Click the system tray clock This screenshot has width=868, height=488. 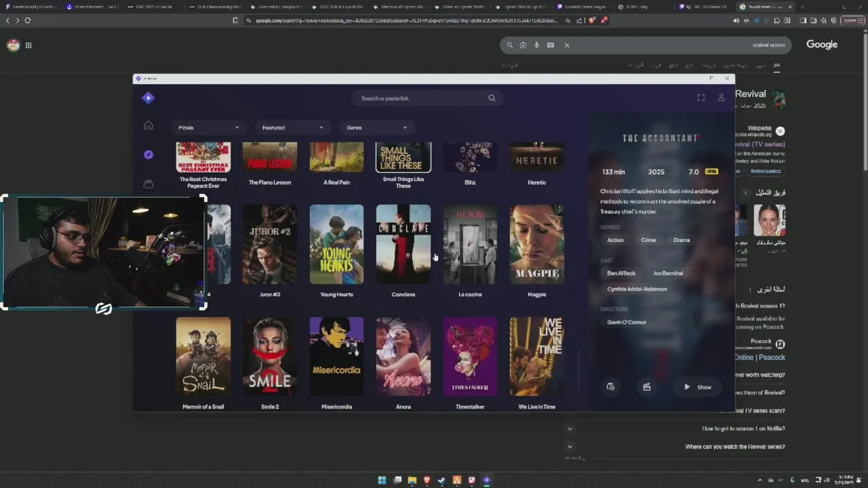pyautogui.click(x=845, y=481)
